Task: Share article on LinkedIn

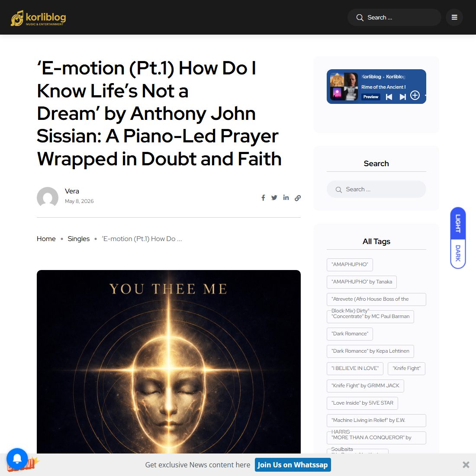Action: tap(286, 198)
